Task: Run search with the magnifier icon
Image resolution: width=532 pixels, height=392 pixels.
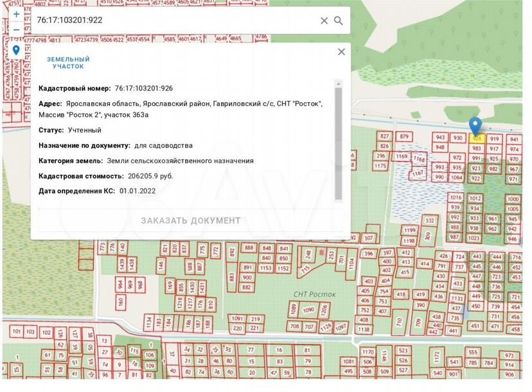Action: coord(339,21)
